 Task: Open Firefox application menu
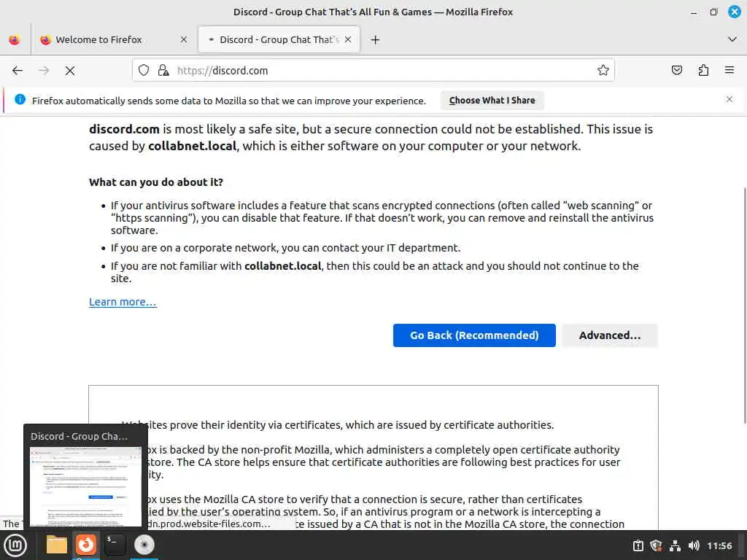(x=729, y=71)
